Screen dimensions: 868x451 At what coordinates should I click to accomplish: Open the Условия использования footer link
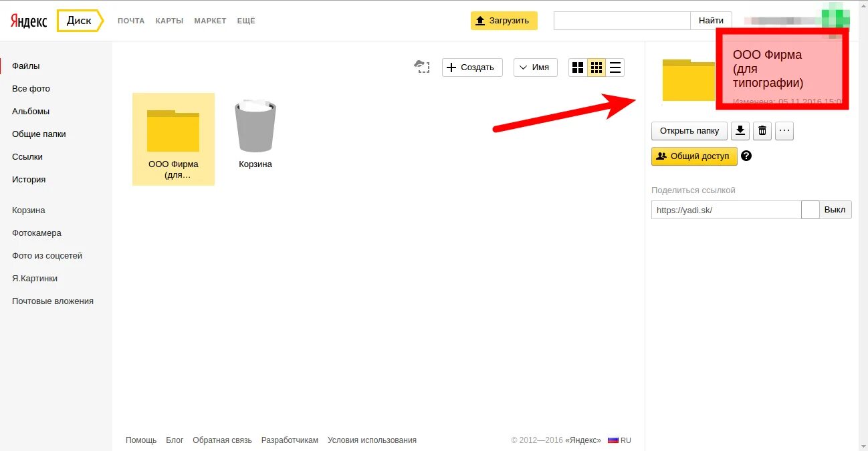tap(372, 440)
